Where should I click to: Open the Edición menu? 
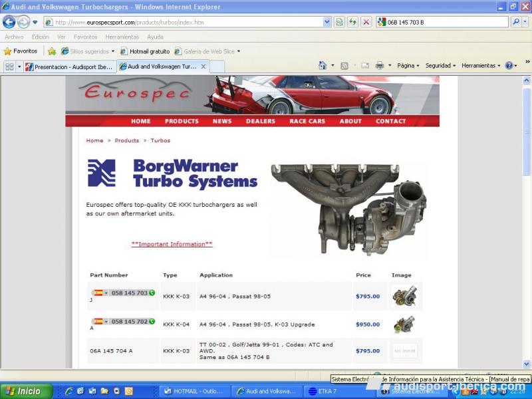(x=41, y=37)
